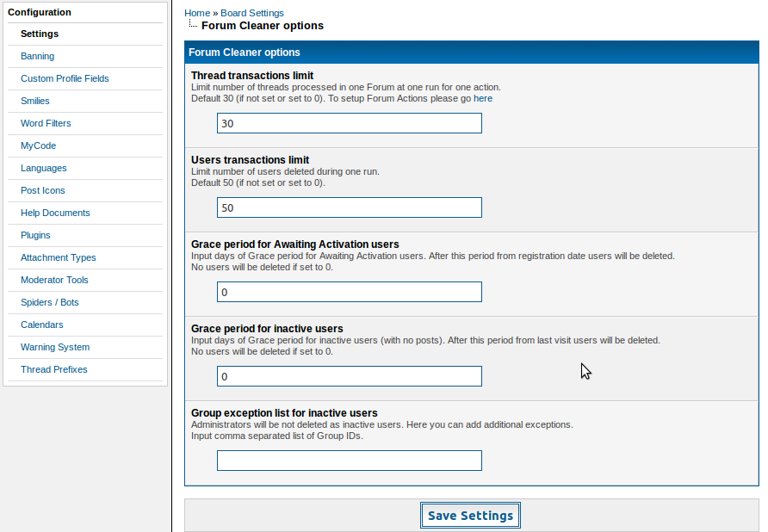Click the Save Settings button
The image size is (768, 532).
click(470, 516)
